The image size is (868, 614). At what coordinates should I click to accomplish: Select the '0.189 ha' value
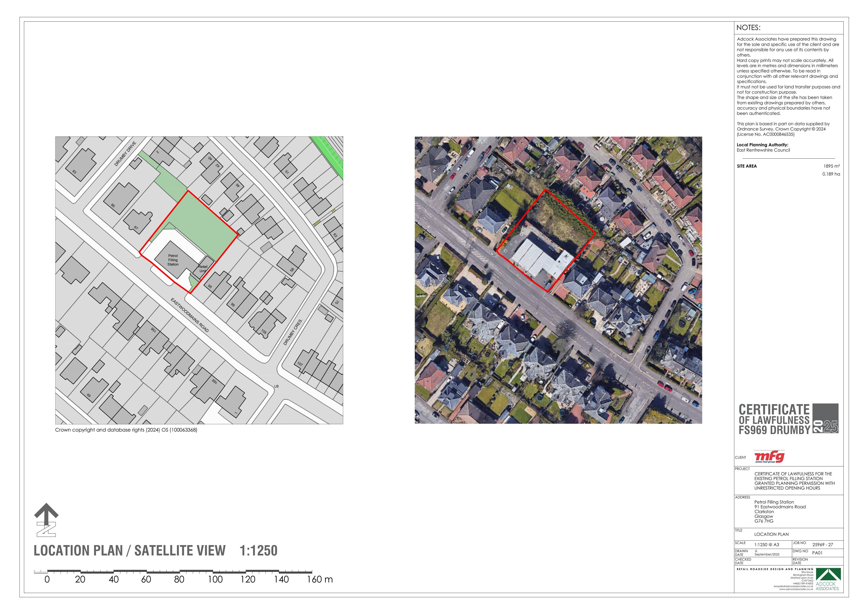pos(831,174)
